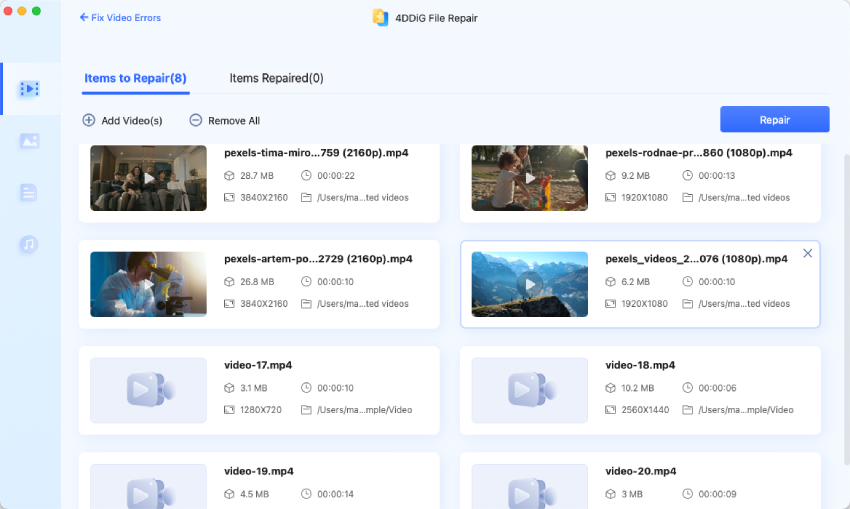Select filename pexels-artem-po...2729 (2160p).mp4
Screen dimensions: 850x509
(x=318, y=259)
